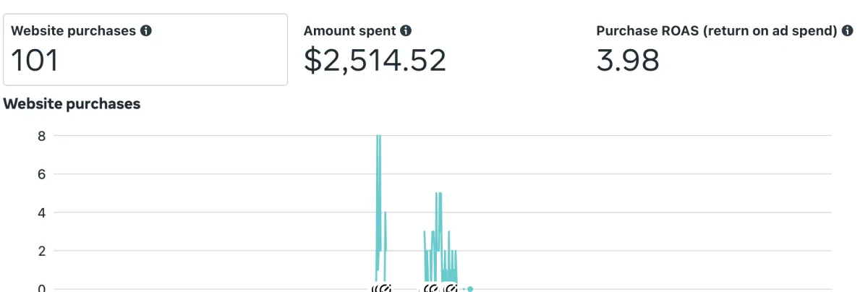Image resolution: width=868 pixels, height=292 pixels.
Task: Switch the chart to Purchase ROAS metric
Action: 725,49
